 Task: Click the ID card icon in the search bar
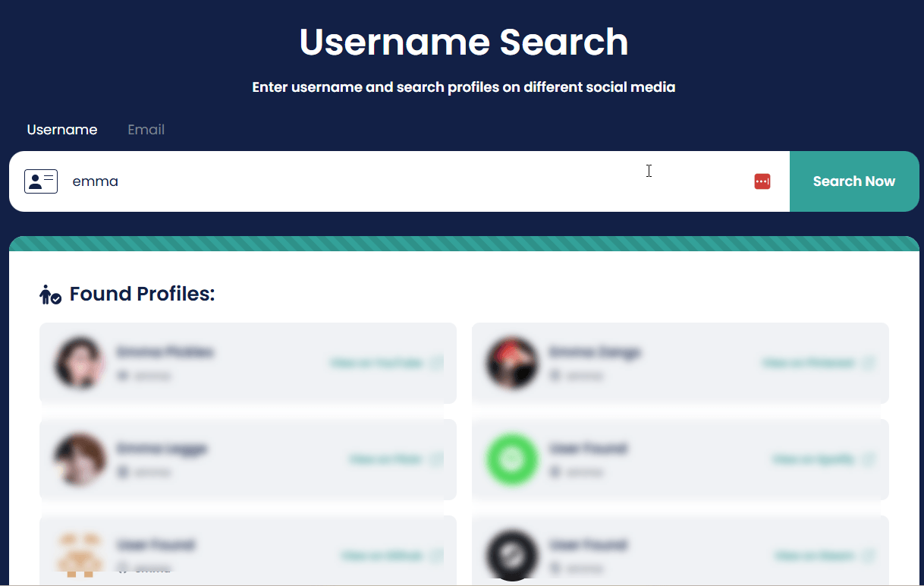pyautogui.click(x=41, y=181)
